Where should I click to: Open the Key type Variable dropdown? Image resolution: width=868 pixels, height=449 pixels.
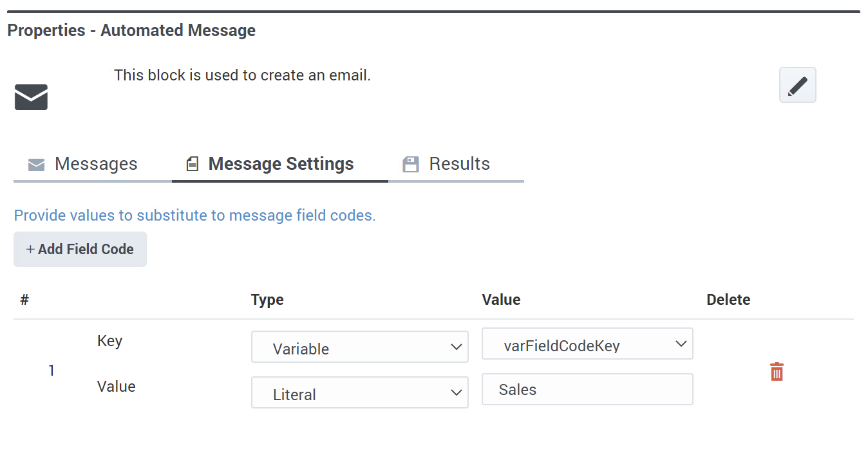coord(359,347)
